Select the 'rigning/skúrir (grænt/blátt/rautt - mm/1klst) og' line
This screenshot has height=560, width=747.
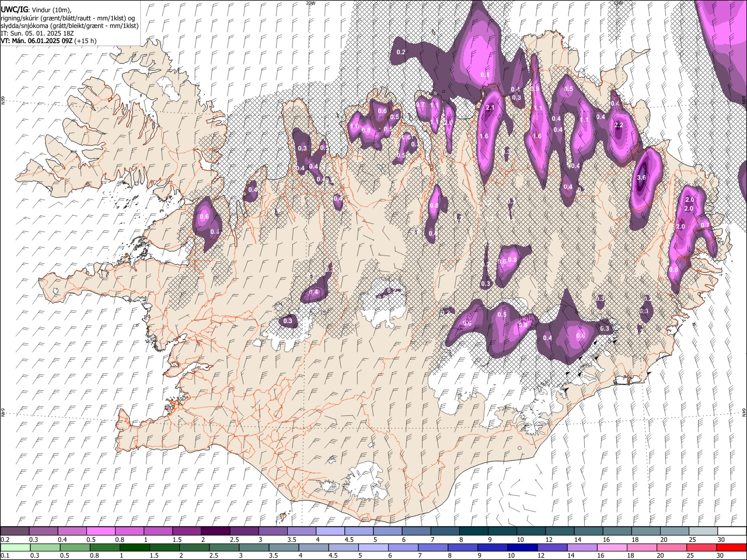pos(68,18)
